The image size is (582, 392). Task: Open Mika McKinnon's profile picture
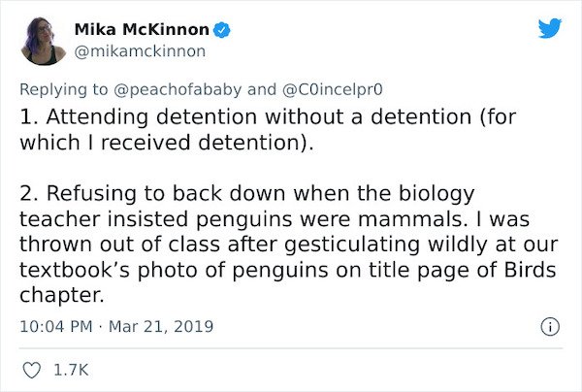point(43,41)
